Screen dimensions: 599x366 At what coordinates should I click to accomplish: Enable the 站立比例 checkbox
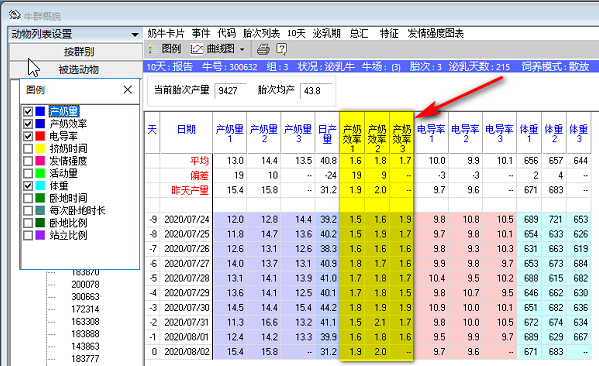(x=28, y=235)
